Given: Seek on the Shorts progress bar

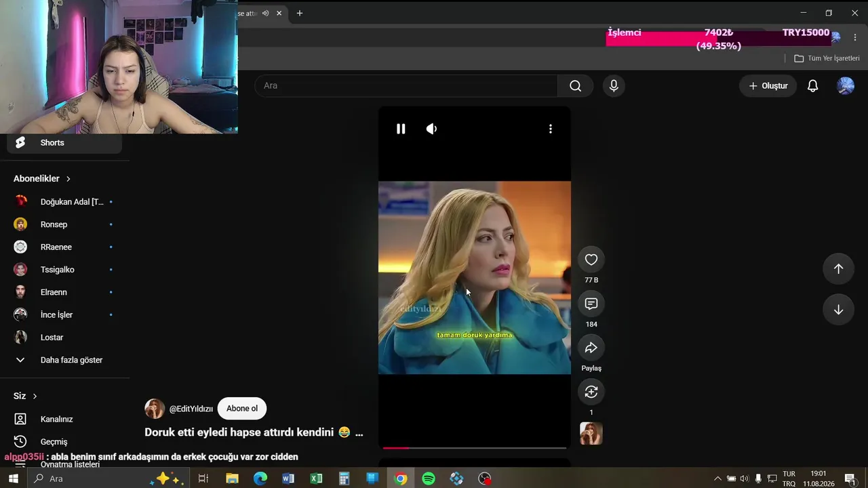Looking at the screenshot, I should [x=475, y=448].
